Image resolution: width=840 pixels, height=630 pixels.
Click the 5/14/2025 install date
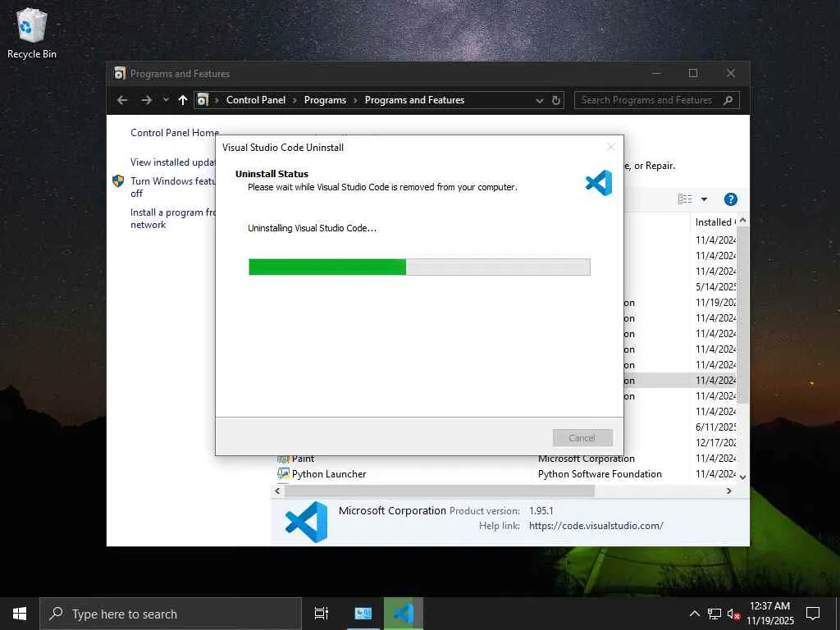[715, 286]
